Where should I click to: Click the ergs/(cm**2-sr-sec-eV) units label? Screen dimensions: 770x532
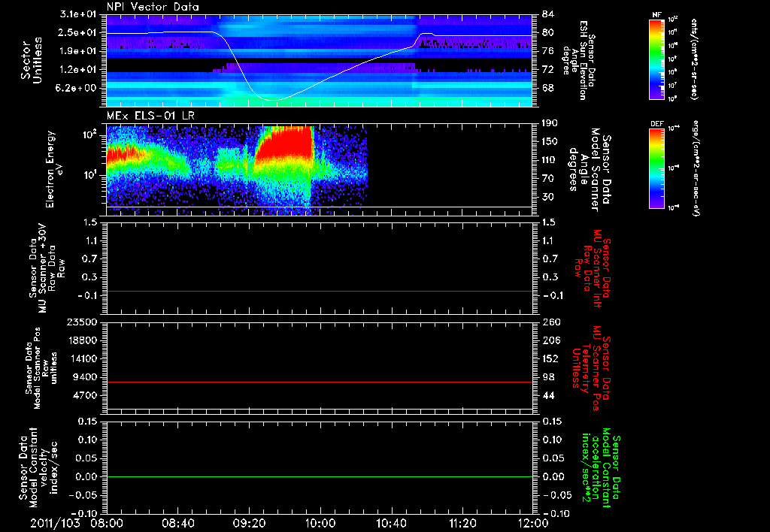pyautogui.click(x=696, y=168)
